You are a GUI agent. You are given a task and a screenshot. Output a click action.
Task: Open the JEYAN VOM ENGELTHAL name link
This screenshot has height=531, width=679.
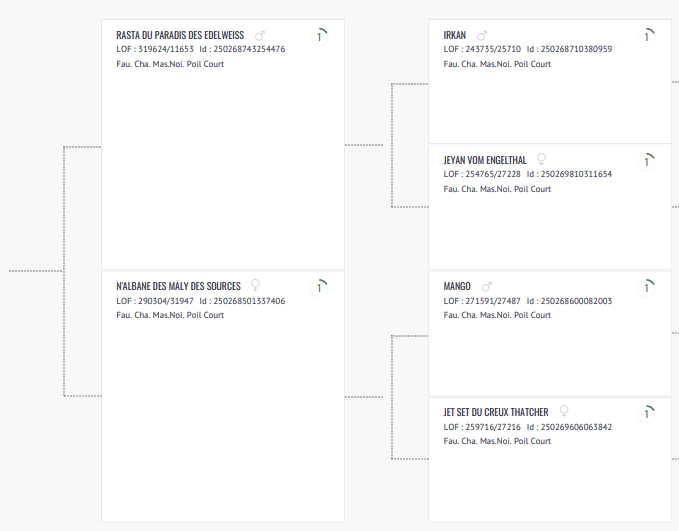click(486, 160)
